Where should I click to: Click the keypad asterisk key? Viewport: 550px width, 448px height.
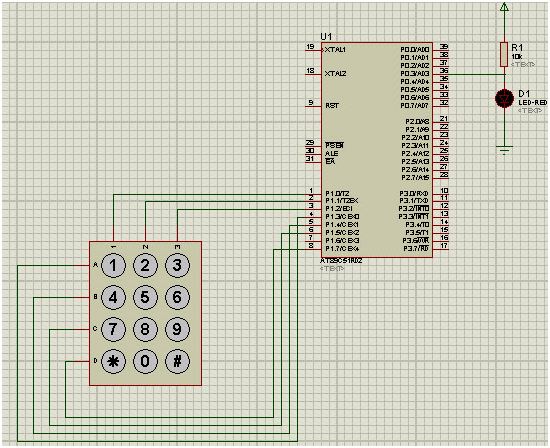coord(113,361)
